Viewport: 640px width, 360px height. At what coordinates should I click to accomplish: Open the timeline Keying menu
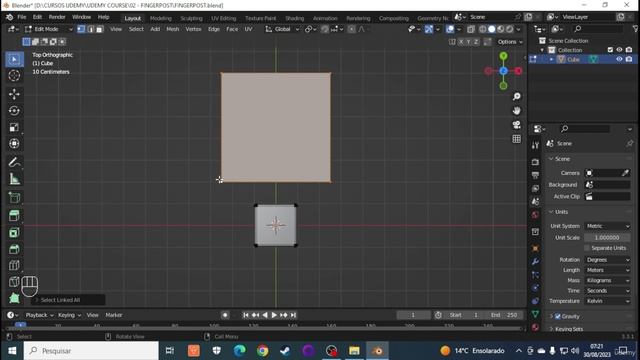69,315
